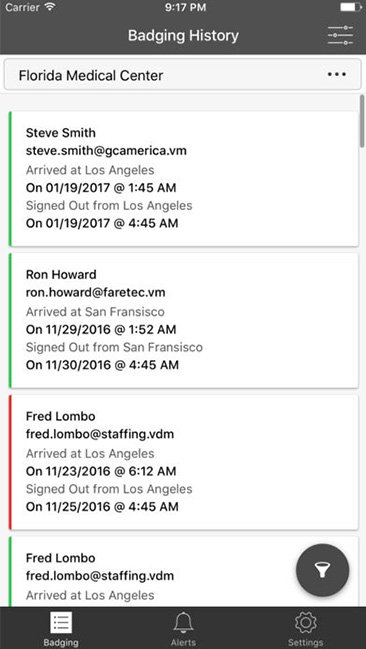
Task: Open Alerts bell icon
Action: pos(183,623)
